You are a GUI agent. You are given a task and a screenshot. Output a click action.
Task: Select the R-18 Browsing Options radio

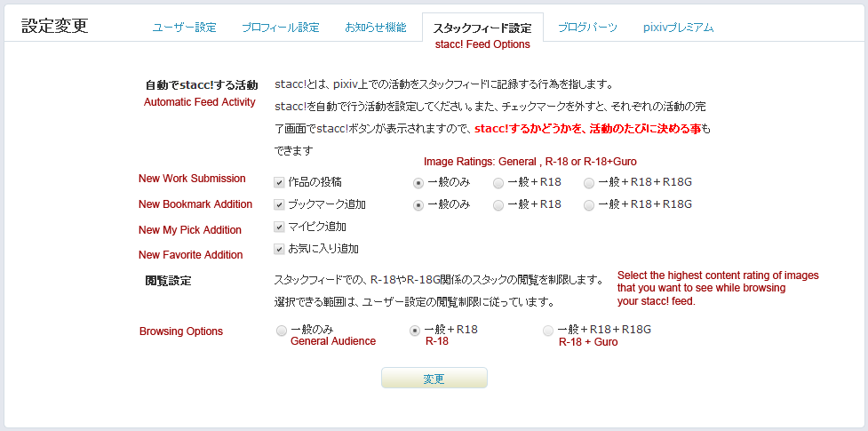click(x=414, y=330)
